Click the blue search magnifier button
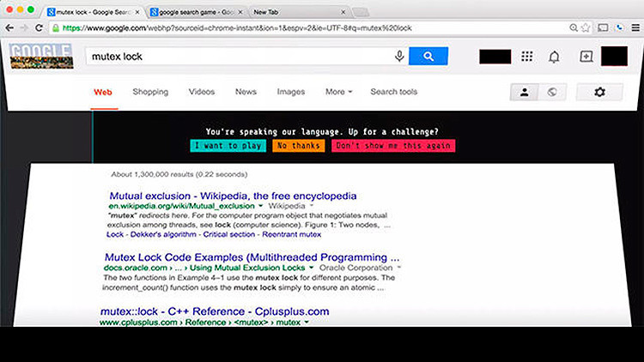This screenshot has width=644, height=362. (x=428, y=57)
